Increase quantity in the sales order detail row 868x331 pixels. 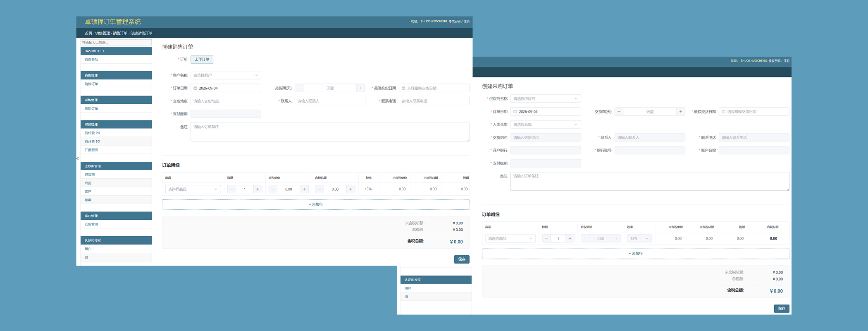[258, 189]
